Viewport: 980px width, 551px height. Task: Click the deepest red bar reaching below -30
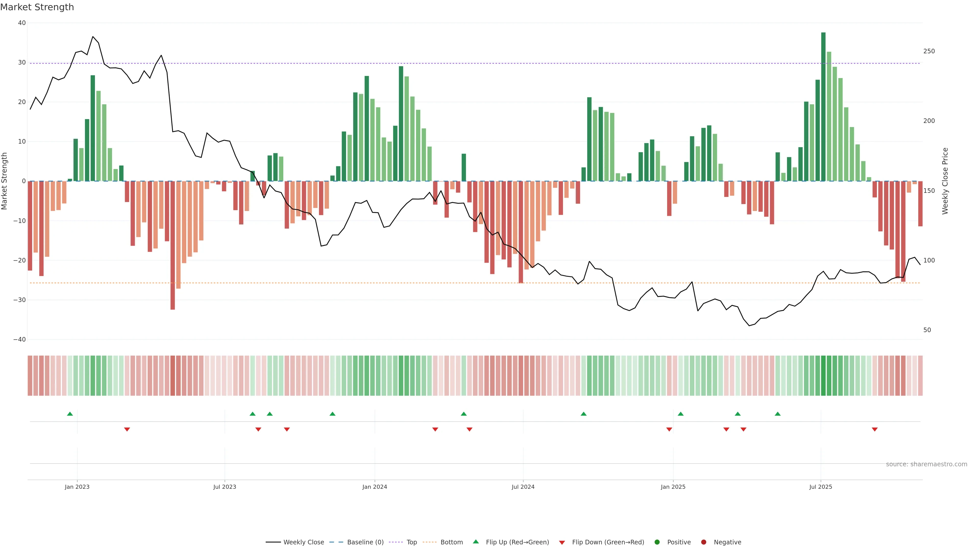(x=173, y=245)
